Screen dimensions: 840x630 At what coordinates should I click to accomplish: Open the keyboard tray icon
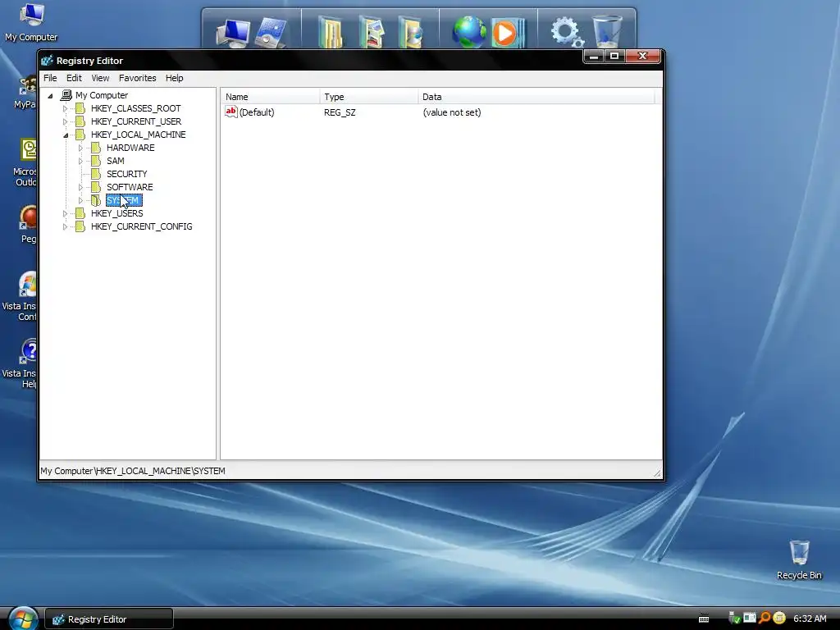(704, 619)
